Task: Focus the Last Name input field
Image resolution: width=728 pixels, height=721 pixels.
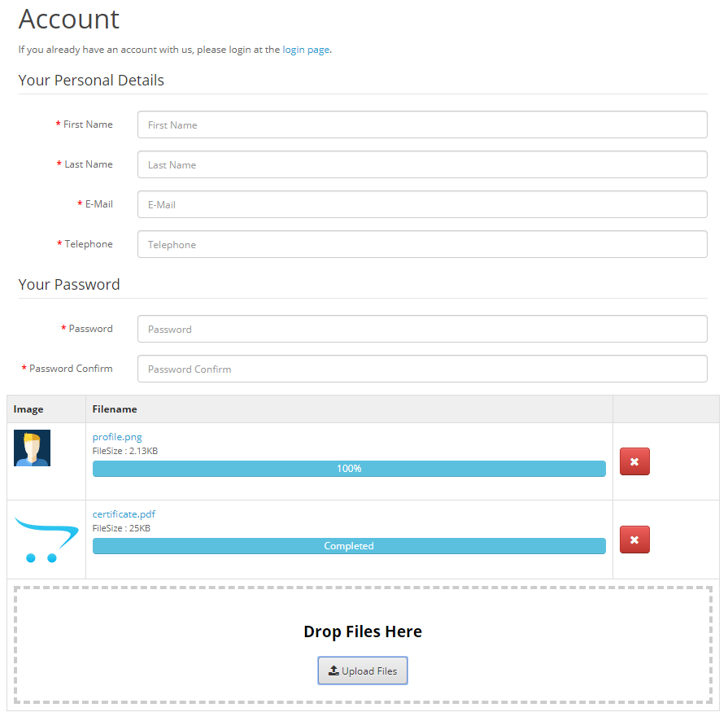Action: coord(422,164)
